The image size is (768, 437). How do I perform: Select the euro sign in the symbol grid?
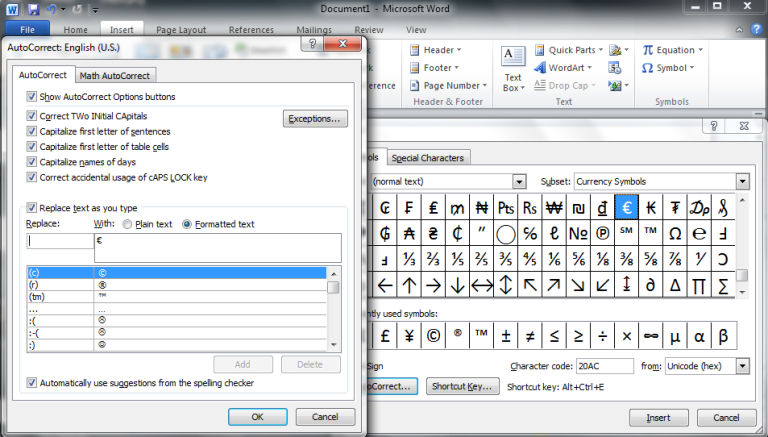pos(626,208)
